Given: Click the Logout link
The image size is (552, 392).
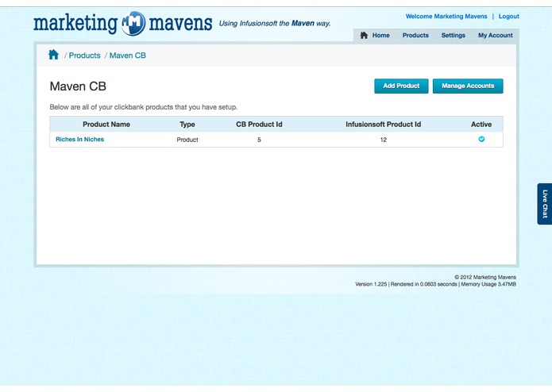Looking at the screenshot, I should [508, 16].
